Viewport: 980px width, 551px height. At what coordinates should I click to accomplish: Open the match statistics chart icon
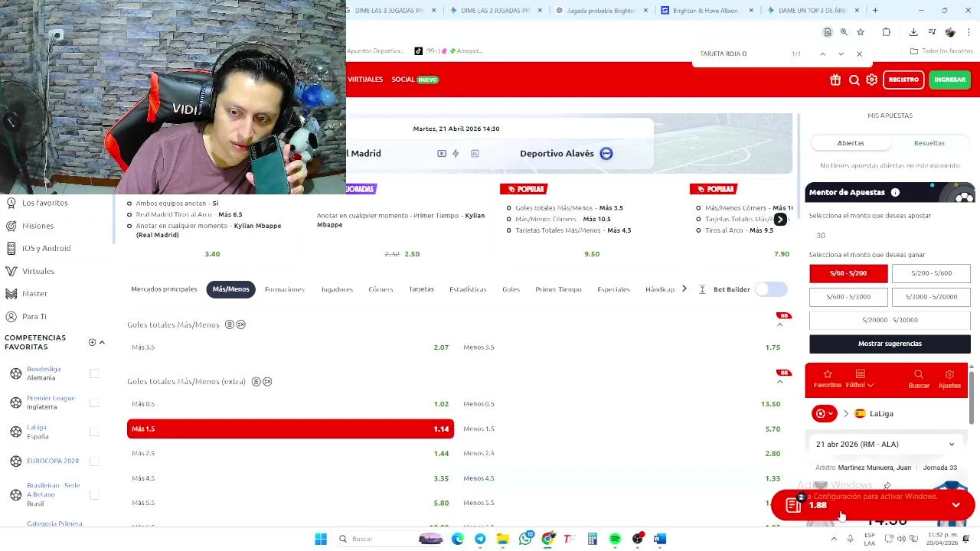click(x=475, y=154)
